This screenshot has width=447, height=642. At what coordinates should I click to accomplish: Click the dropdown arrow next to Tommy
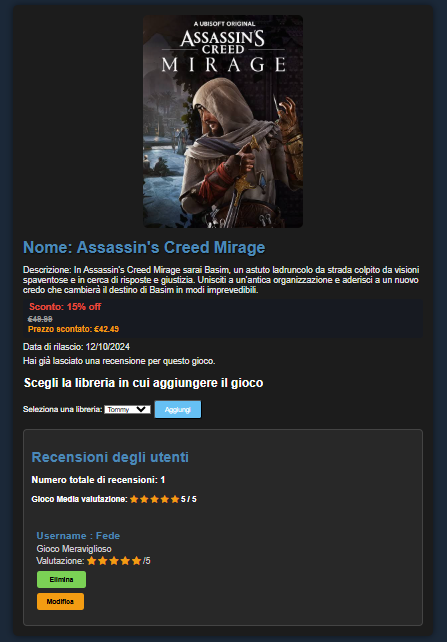point(141,409)
